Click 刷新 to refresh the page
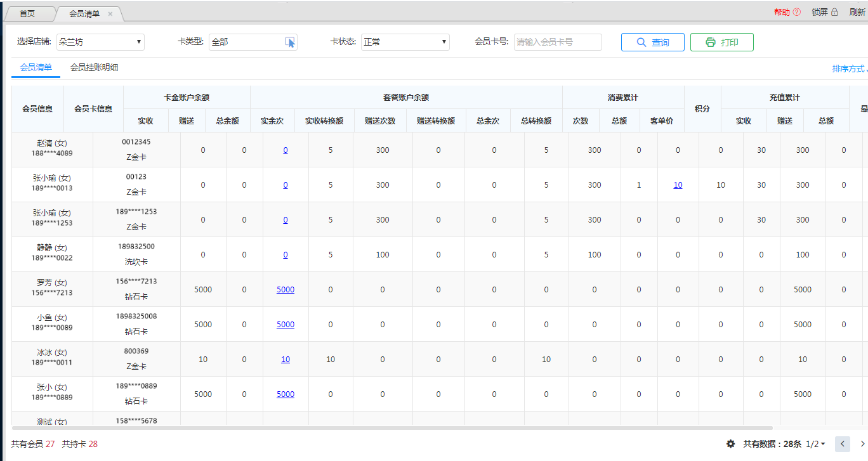The height and width of the screenshot is (461, 868). click(857, 12)
